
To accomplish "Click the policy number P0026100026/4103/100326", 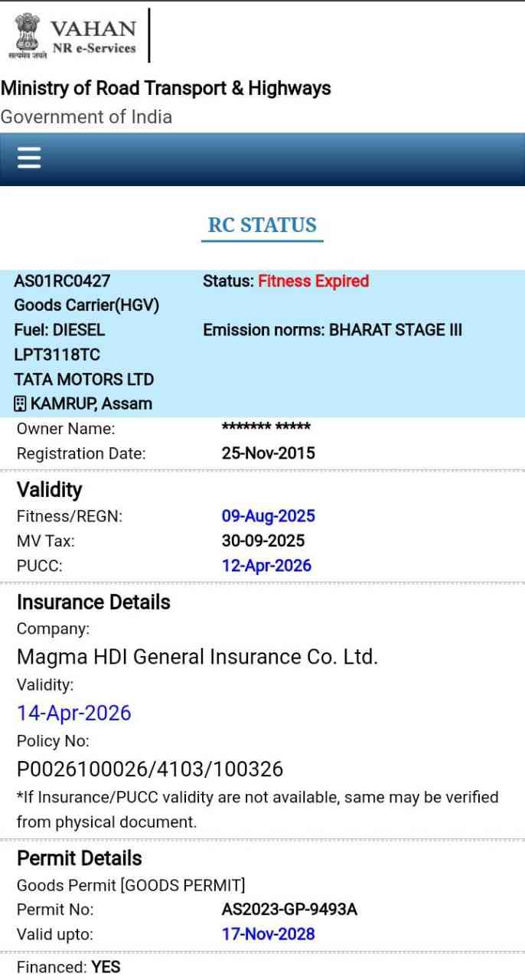I will pyautogui.click(x=150, y=769).
